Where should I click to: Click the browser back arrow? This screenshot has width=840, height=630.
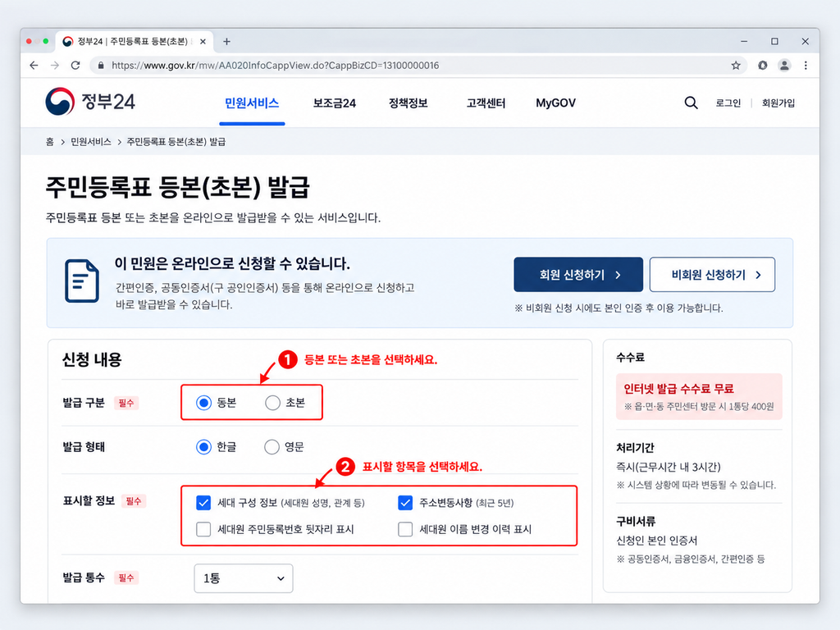click(x=34, y=66)
